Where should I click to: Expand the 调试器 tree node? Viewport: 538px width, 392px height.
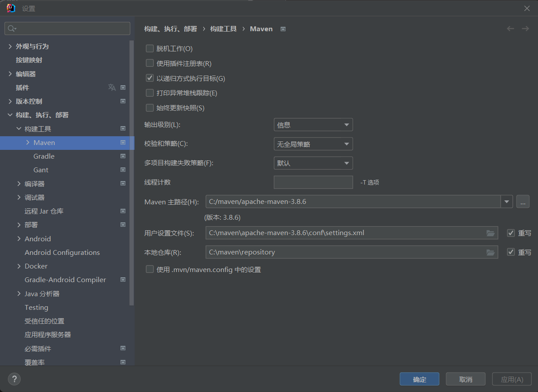pyautogui.click(x=19, y=197)
